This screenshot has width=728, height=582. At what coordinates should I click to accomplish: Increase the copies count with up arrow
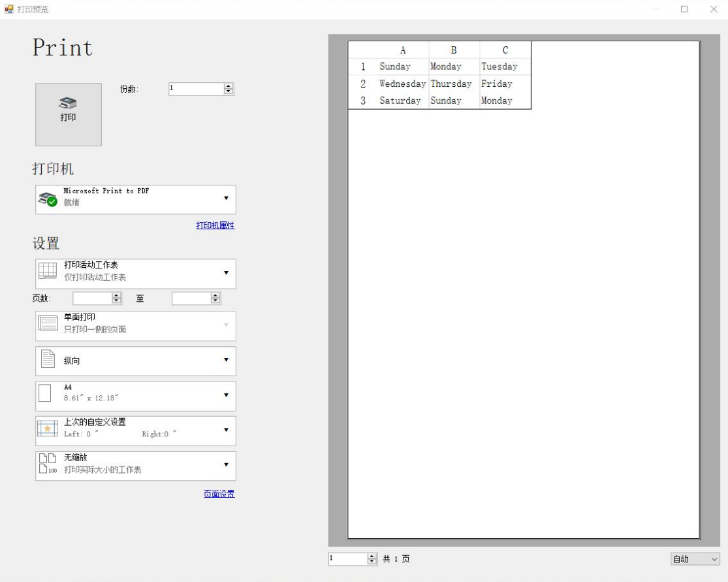tap(229, 86)
